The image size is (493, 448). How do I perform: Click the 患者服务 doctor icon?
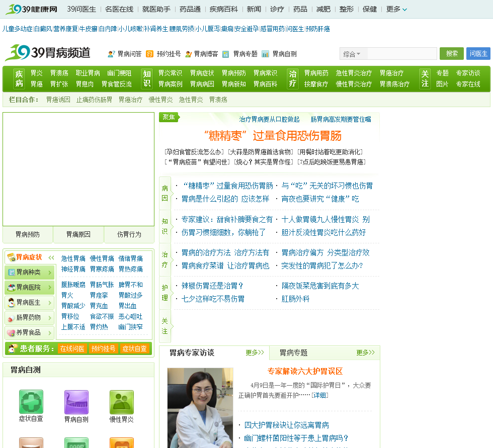[13, 348]
